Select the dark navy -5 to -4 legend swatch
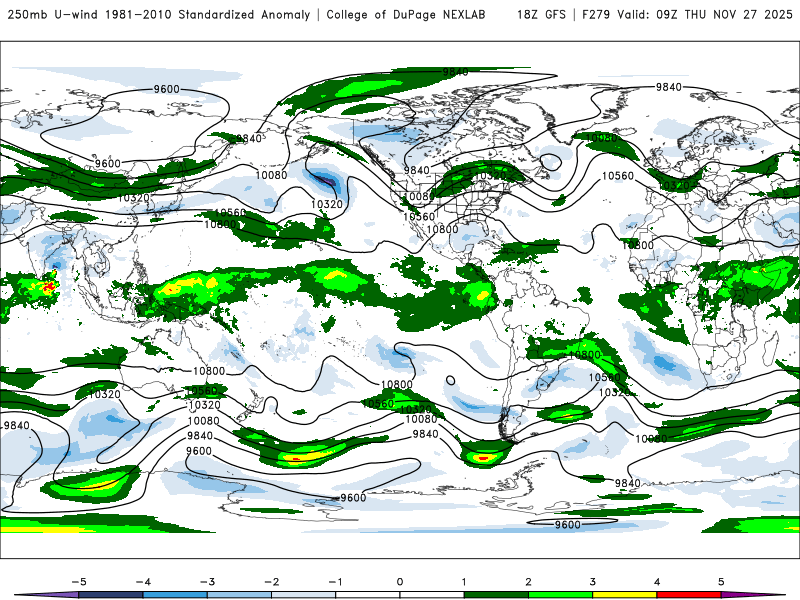 (x=111, y=595)
